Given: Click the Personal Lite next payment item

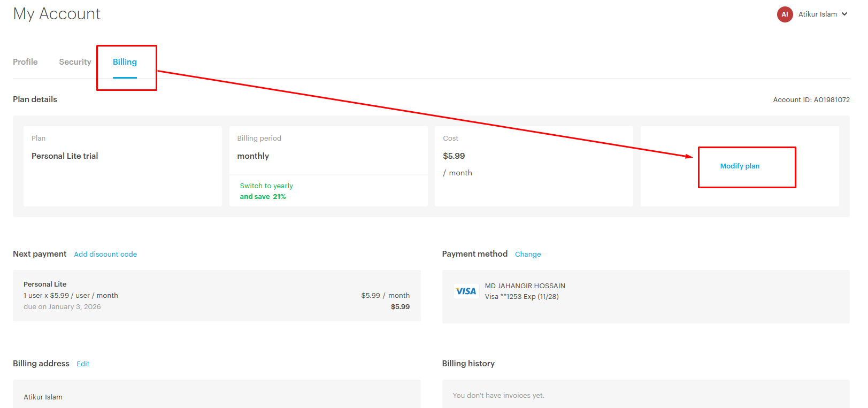Looking at the screenshot, I should tap(45, 284).
